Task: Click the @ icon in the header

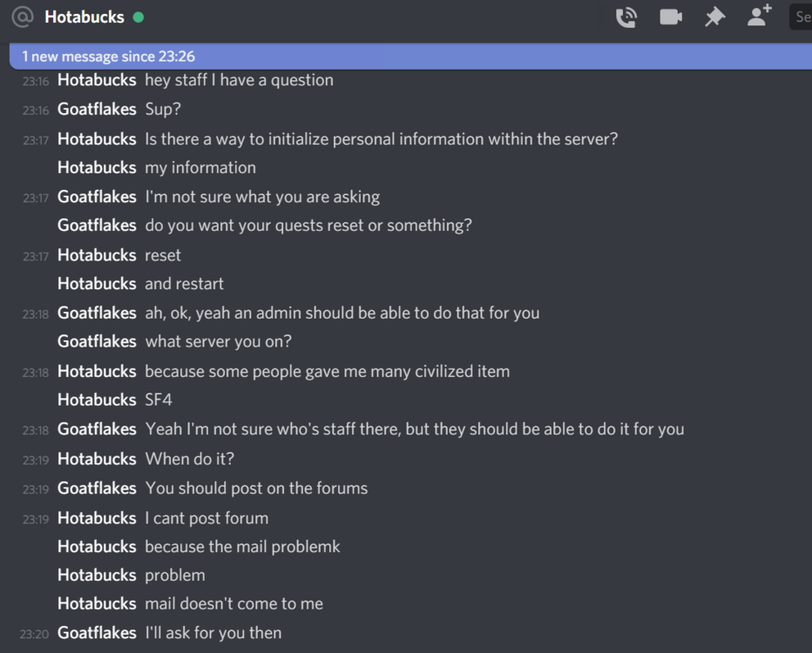Action: point(23,17)
